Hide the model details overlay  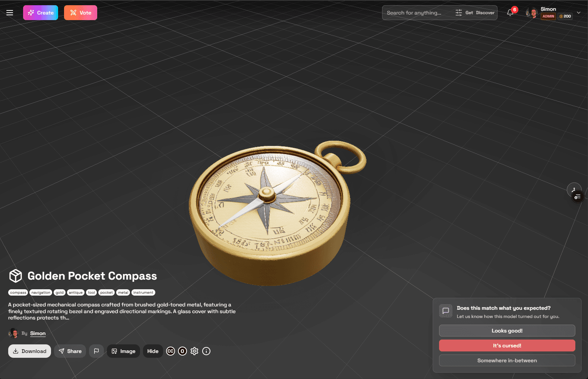[153, 351]
